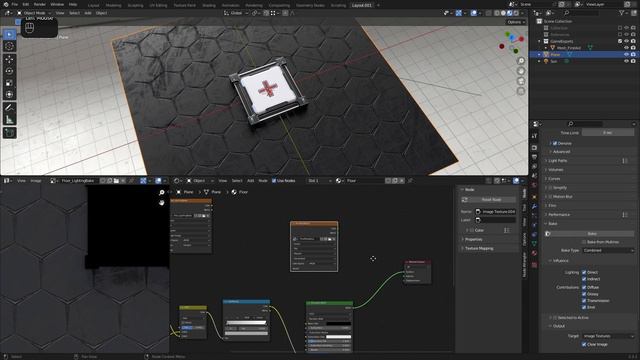Viewport: 640px width, 360px height.
Task: Open the Global transform orientation dropdown
Action: 236,13
